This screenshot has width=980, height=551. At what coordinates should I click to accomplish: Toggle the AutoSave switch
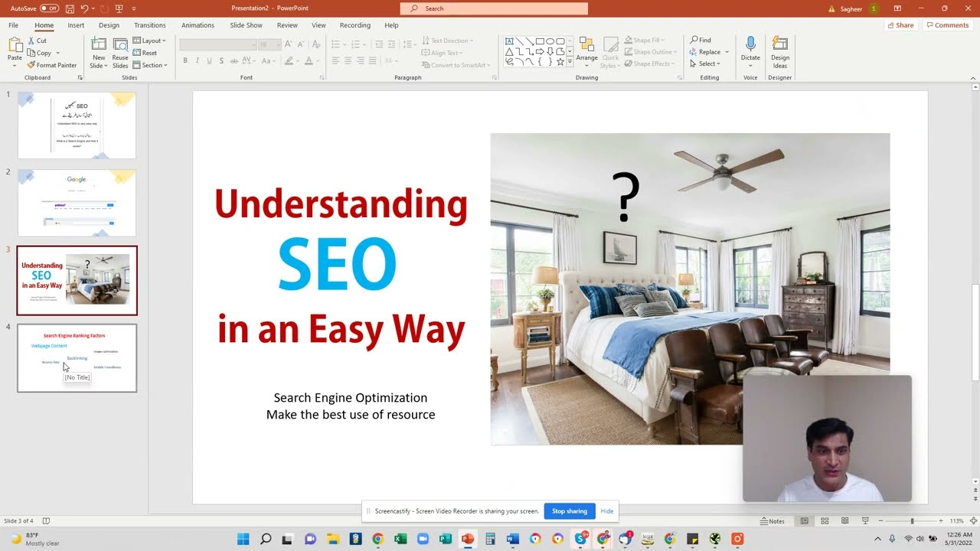49,8
